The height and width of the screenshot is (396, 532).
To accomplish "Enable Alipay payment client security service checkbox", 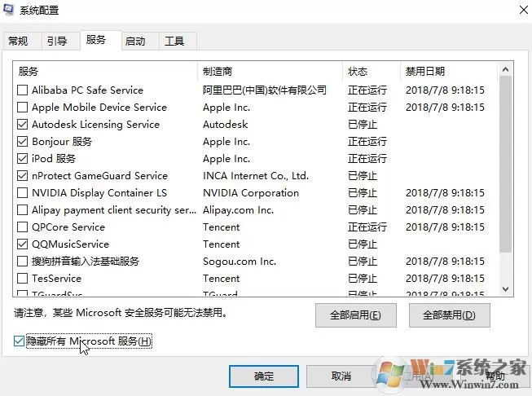I will click(22, 209).
